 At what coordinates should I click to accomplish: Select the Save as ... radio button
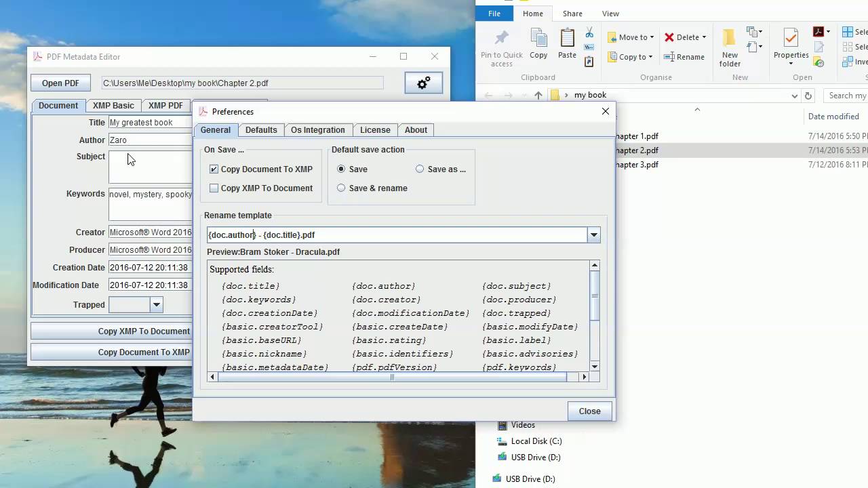[420, 169]
